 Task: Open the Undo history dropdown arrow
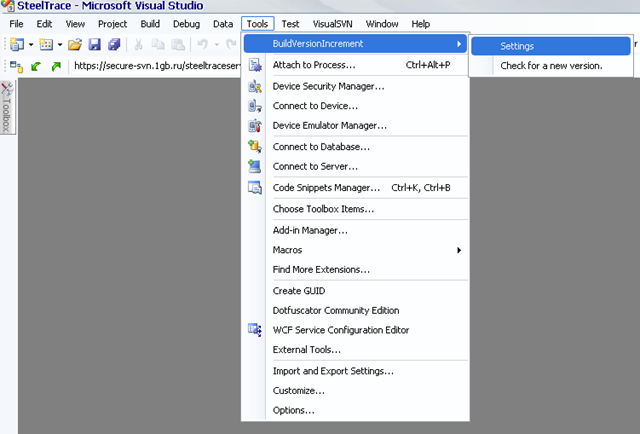click(x=217, y=45)
